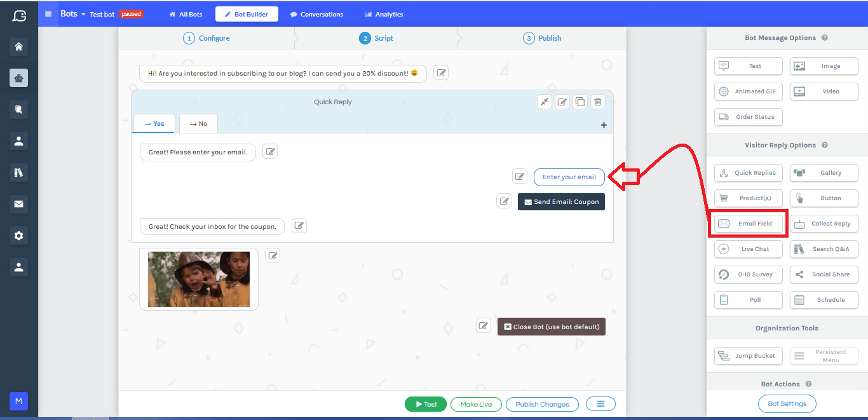The height and width of the screenshot is (420, 868).
Task: Add a Gallery reply option
Action: pyautogui.click(x=824, y=173)
